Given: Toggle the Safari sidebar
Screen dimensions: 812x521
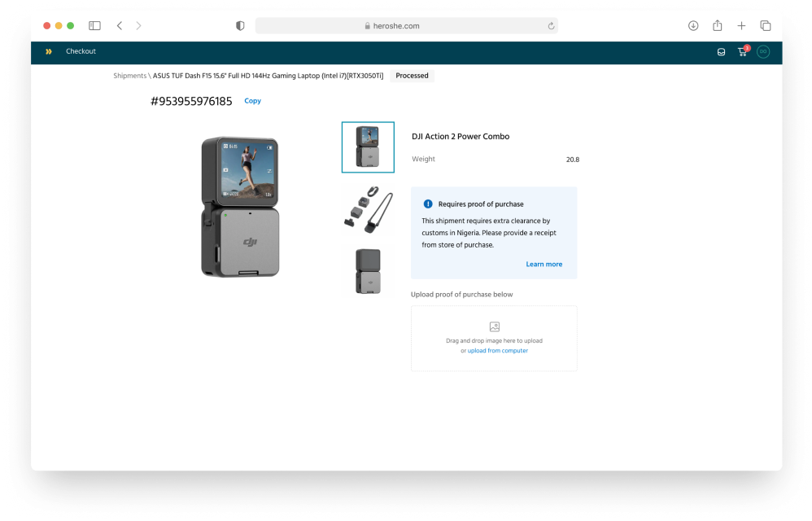Looking at the screenshot, I should click(x=94, y=25).
